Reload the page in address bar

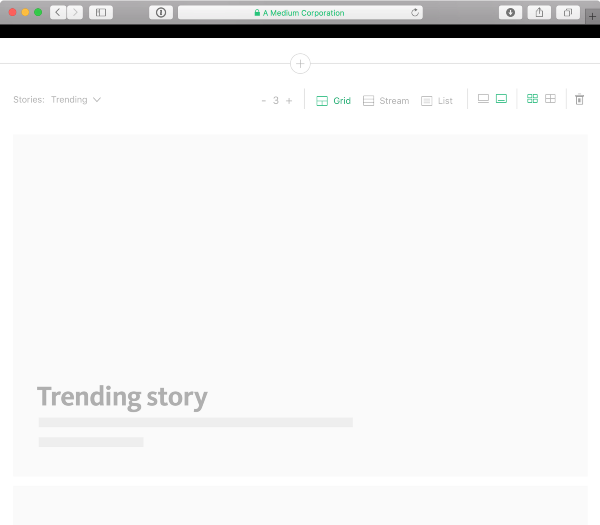tap(415, 13)
